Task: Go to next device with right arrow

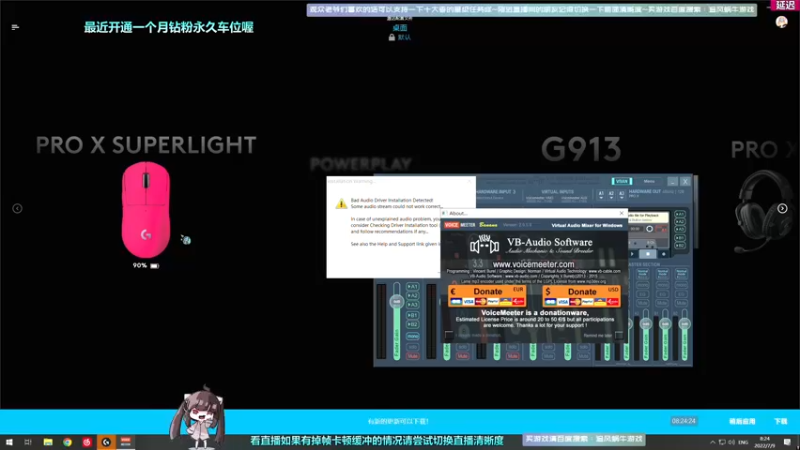Action: pyautogui.click(x=782, y=208)
